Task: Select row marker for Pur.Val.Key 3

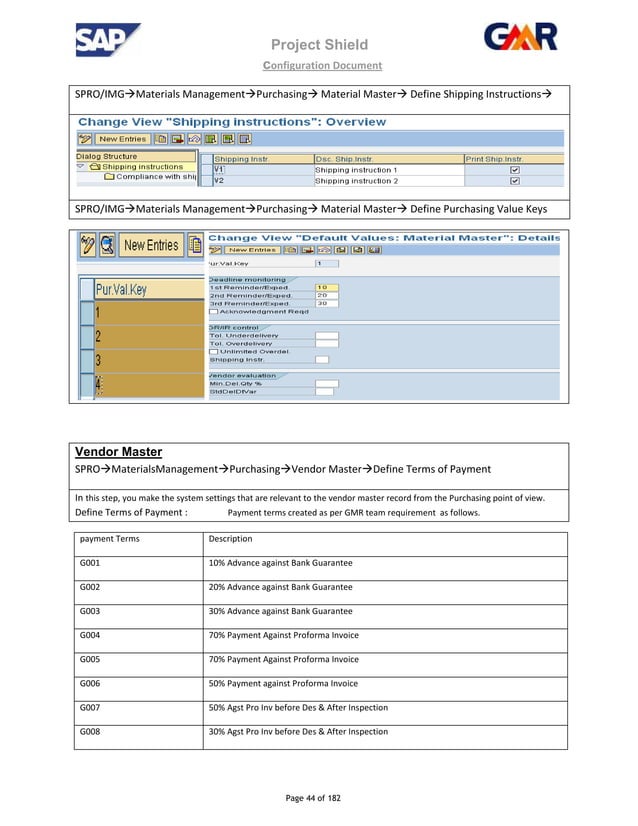Action: point(87,361)
